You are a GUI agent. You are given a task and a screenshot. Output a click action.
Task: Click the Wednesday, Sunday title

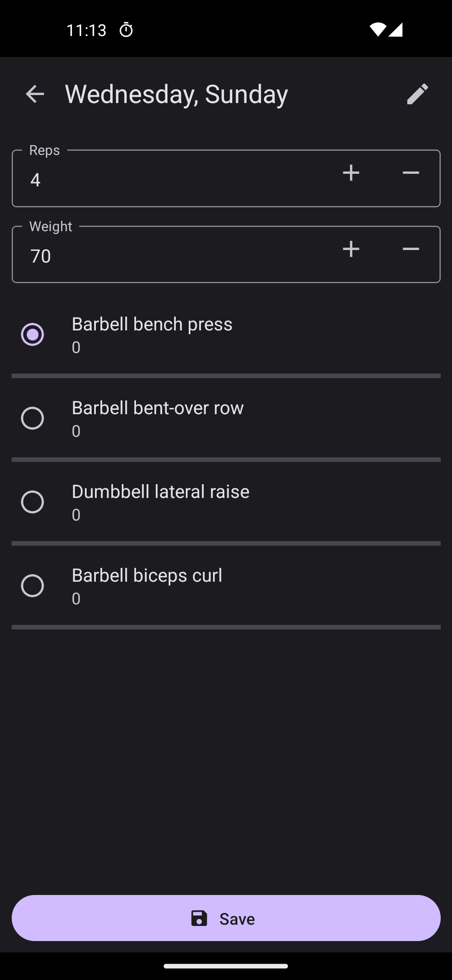176,94
